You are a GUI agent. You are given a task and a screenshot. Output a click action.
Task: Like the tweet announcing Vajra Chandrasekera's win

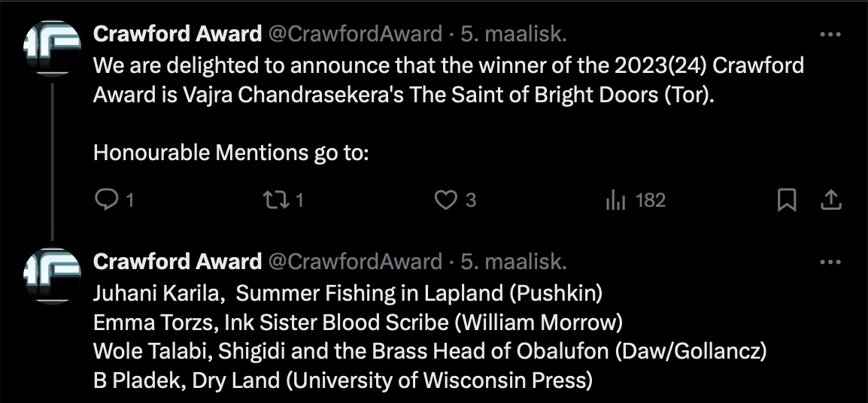(455, 200)
